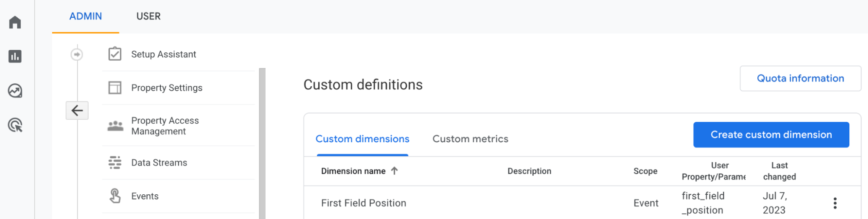Open Quota information
This screenshot has height=219, width=868.
(800, 78)
